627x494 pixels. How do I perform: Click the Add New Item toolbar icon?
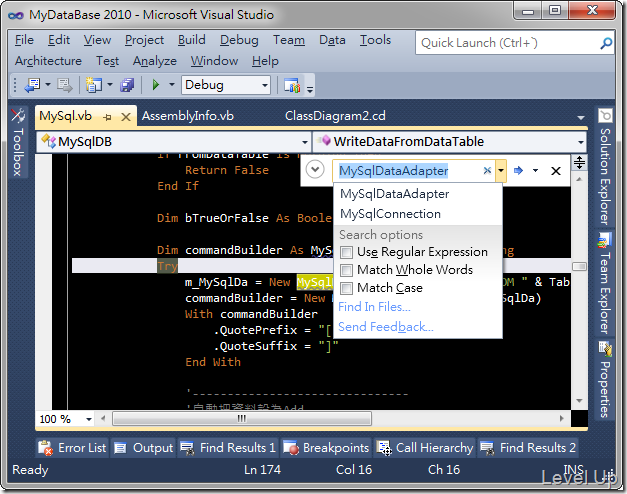(x=94, y=85)
